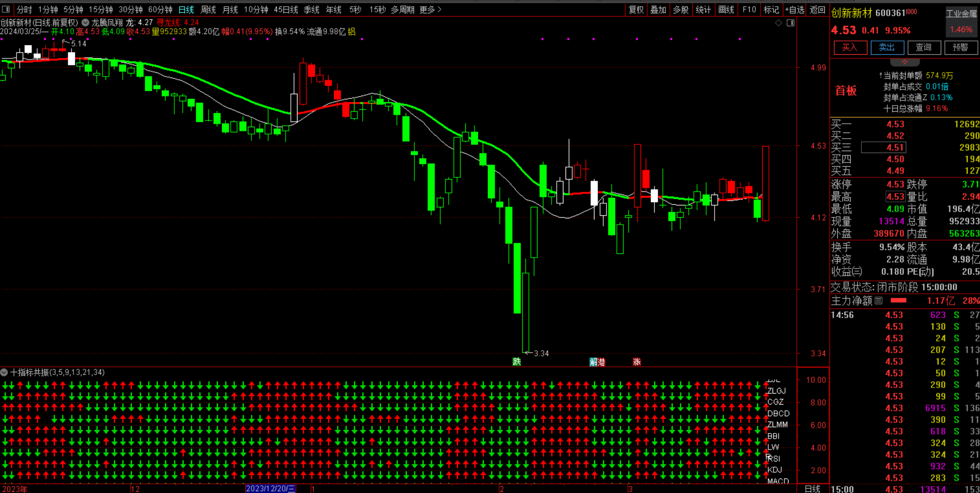Click the 首板 label in info panel
Image resolution: width=980 pixels, height=493 pixels.
click(x=846, y=91)
